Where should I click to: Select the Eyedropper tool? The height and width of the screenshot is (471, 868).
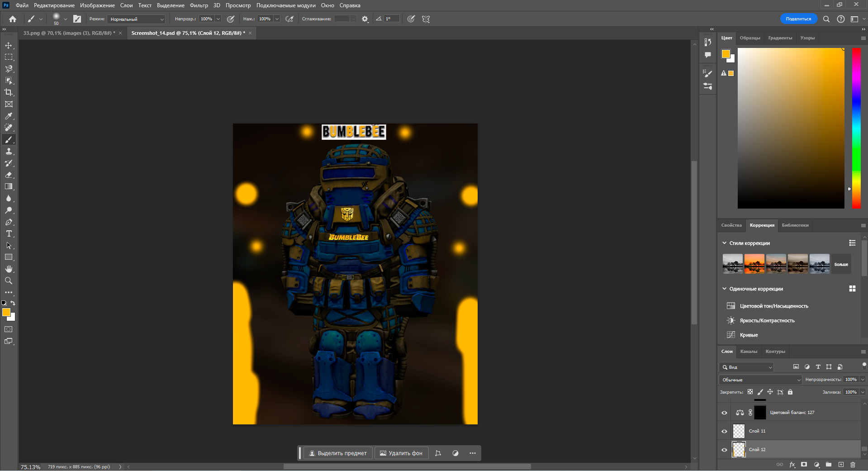click(9, 116)
